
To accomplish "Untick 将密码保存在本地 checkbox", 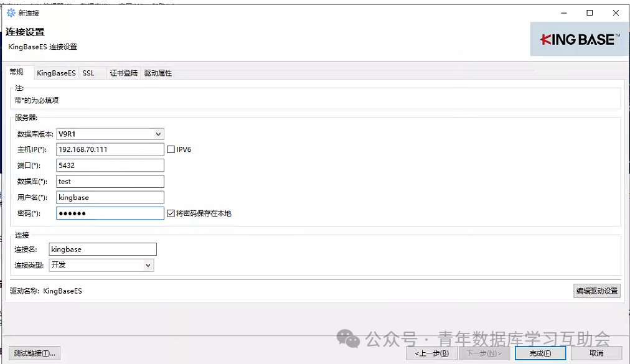I will pos(171,213).
